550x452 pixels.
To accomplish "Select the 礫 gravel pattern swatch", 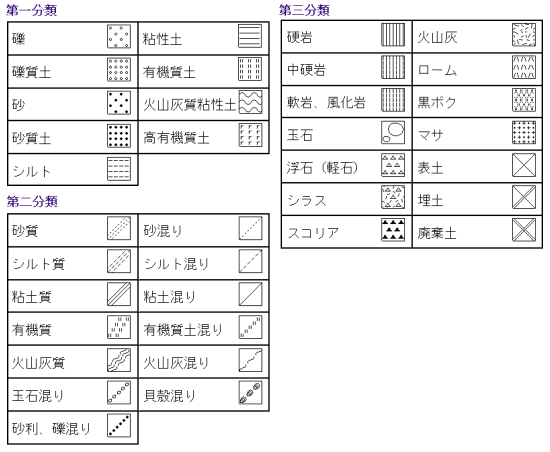I will [119, 36].
